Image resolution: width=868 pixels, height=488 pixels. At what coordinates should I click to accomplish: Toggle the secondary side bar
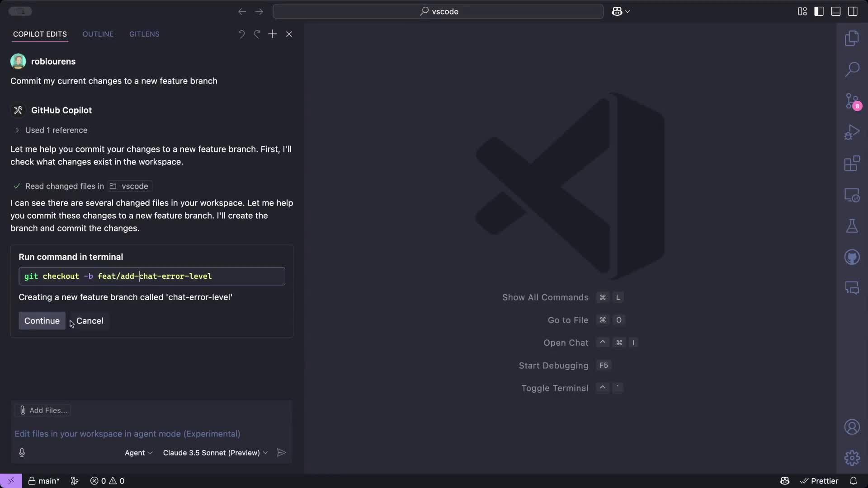pos(853,11)
